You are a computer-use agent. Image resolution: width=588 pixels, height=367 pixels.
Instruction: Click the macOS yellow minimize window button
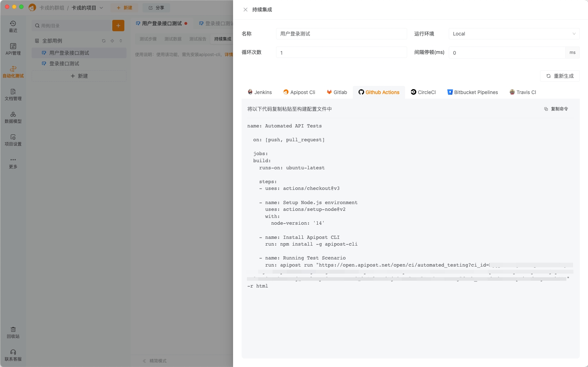[14, 7]
